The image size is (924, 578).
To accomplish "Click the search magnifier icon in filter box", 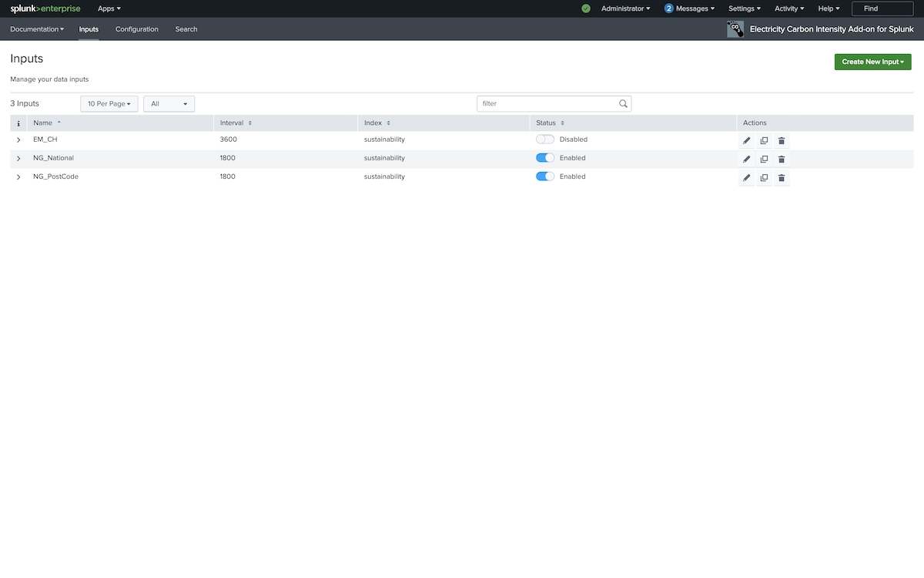I will (x=623, y=103).
